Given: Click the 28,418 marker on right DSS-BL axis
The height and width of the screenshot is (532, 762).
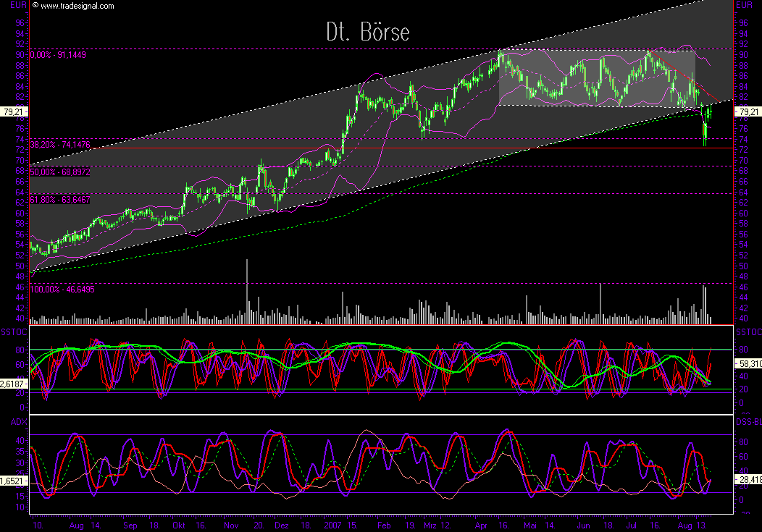Looking at the screenshot, I should click(749, 479).
